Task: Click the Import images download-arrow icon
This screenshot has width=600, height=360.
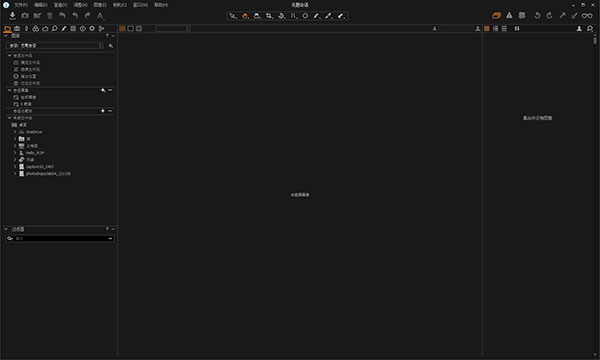Action: (12, 16)
